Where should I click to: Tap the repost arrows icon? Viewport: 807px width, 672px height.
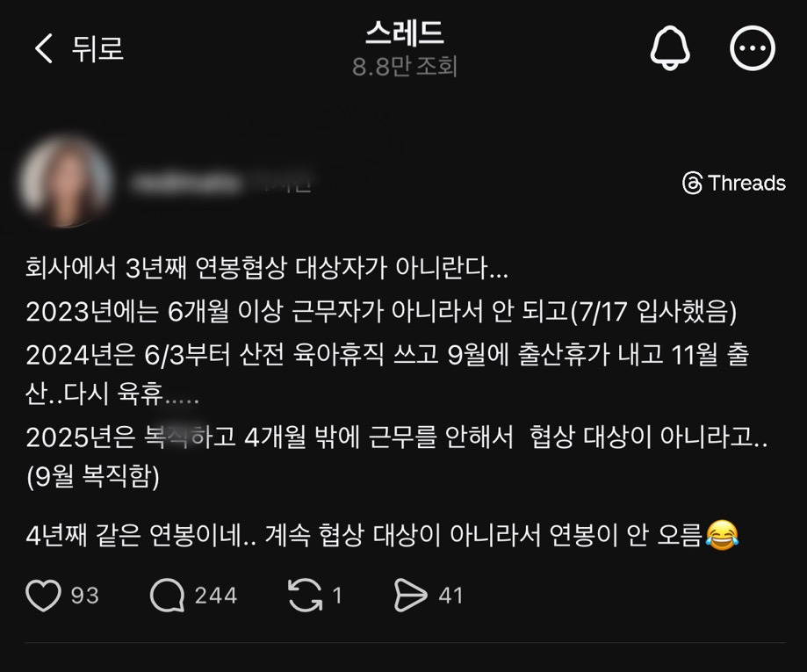(306, 596)
